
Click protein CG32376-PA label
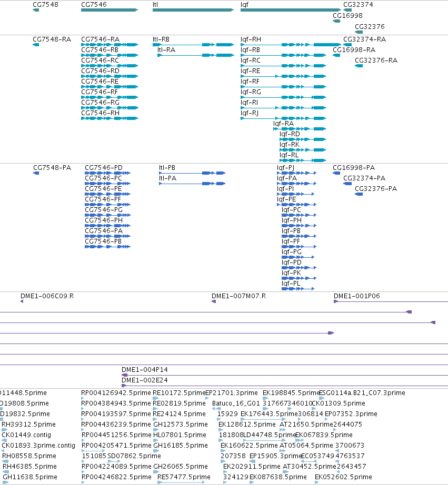[x=376, y=189]
